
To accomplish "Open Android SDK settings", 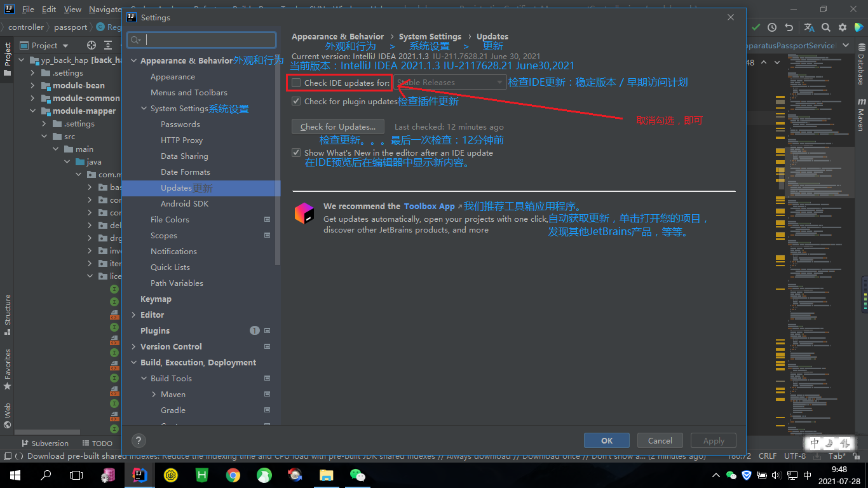I will coord(184,204).
